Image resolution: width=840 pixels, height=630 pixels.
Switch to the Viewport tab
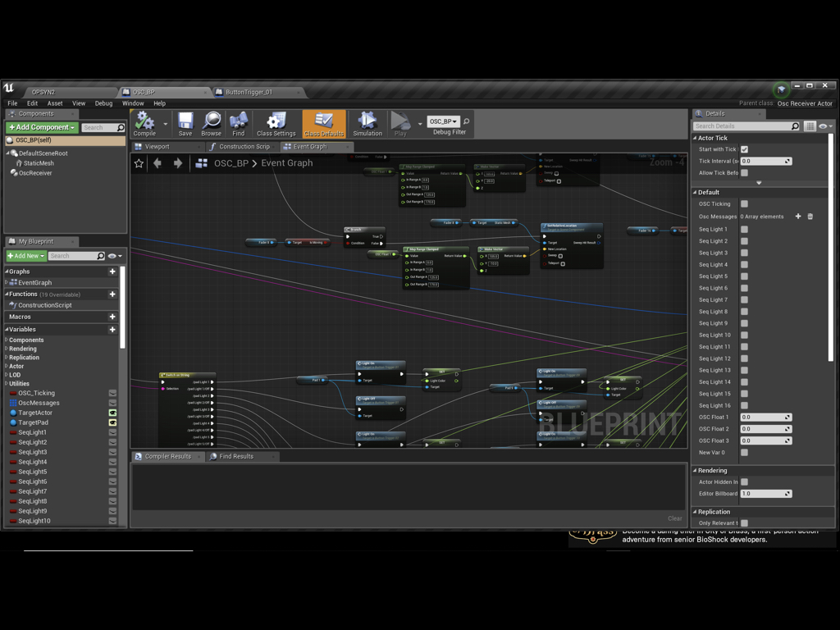click(x=157, y=147)
